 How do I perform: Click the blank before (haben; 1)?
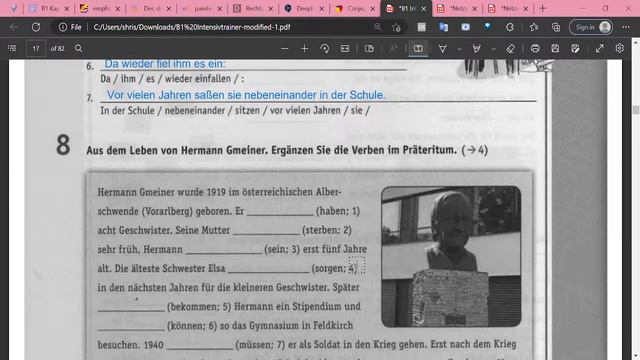[280, 211]
